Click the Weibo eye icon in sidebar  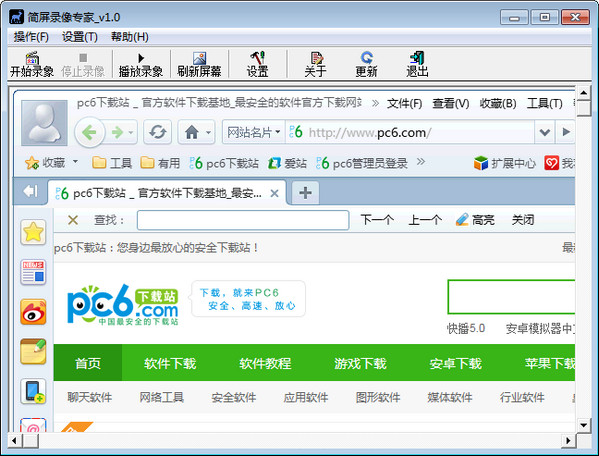click(33, 312)
